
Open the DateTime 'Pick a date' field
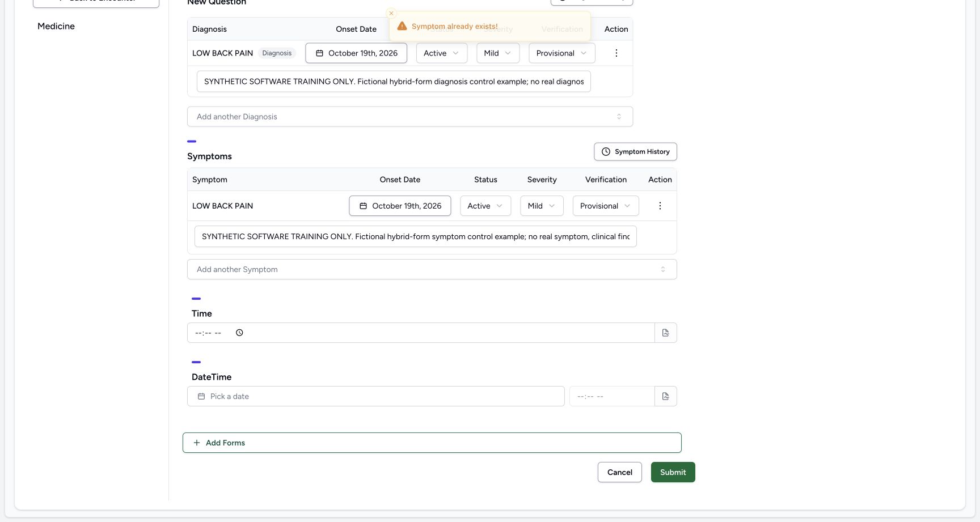pos(376,396)
